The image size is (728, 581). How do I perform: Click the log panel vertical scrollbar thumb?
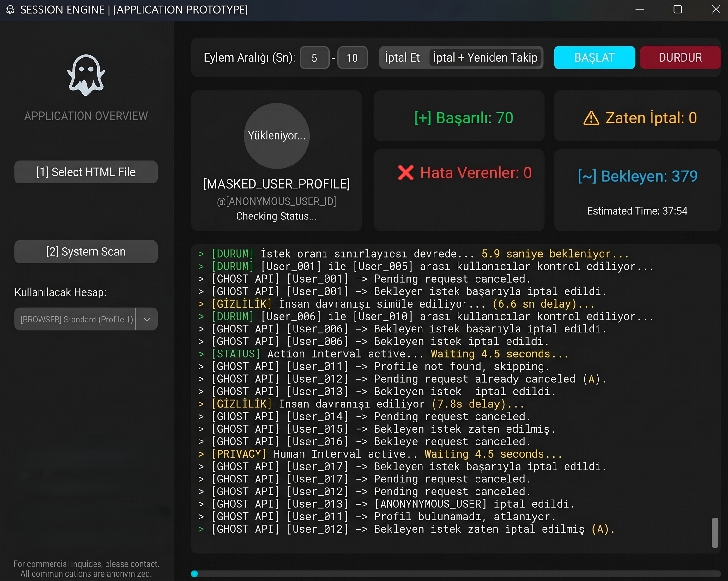pyautogui.click(x=714, y=533)
